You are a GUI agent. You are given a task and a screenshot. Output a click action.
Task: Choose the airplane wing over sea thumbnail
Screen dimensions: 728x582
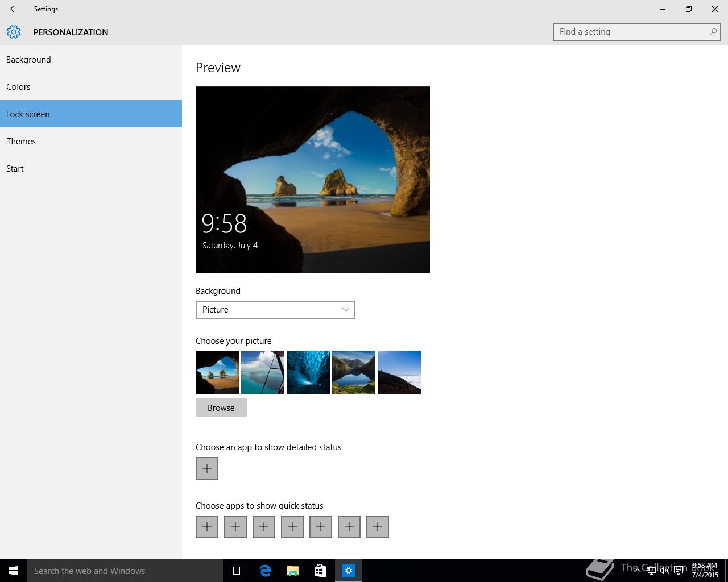coord(263,372)
